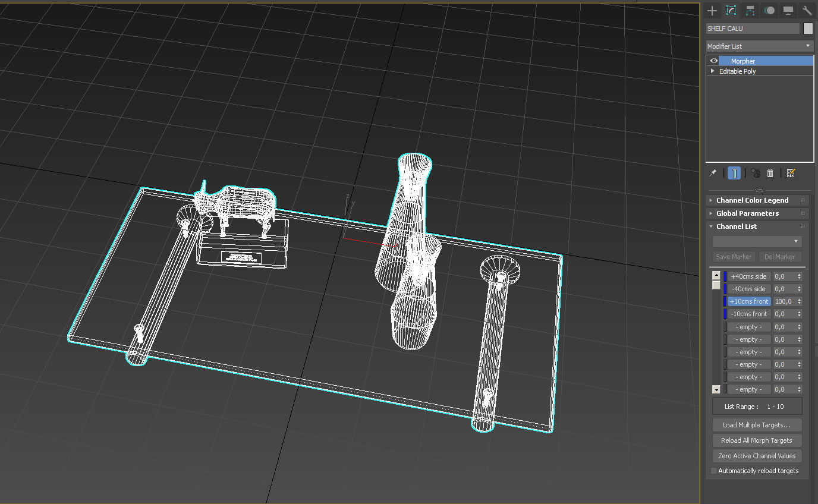Click the -10cms front value field
The height and width of the screenshot is (504, 818).
click(784, 314)
